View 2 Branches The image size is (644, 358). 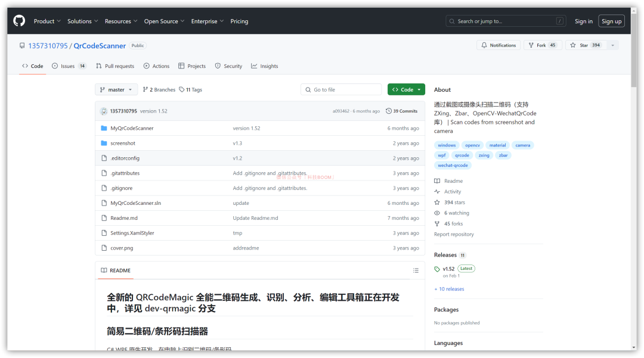tap(159, 89)
